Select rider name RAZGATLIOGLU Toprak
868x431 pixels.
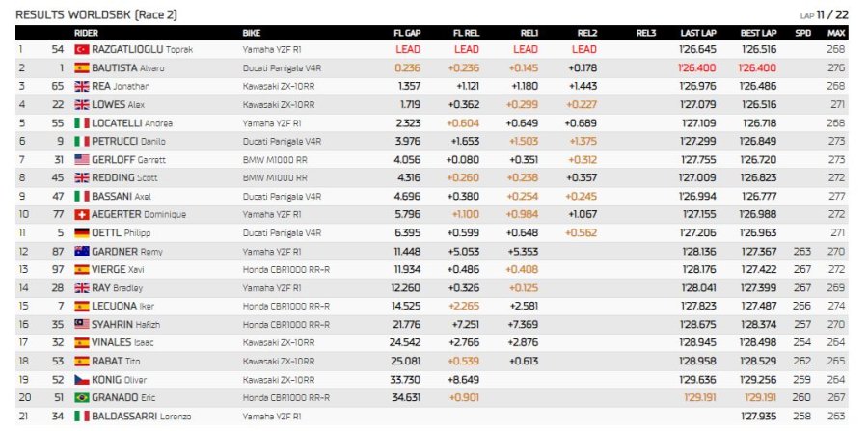click(143, 50)
